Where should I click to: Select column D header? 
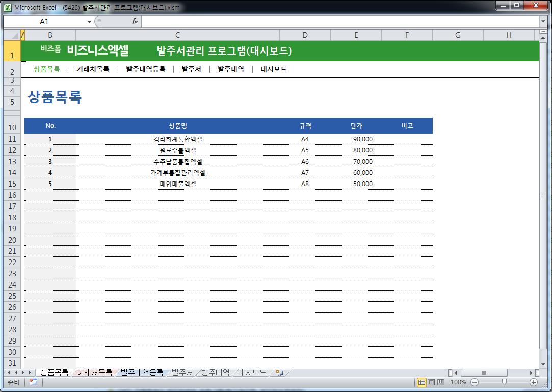pos(305,35)
